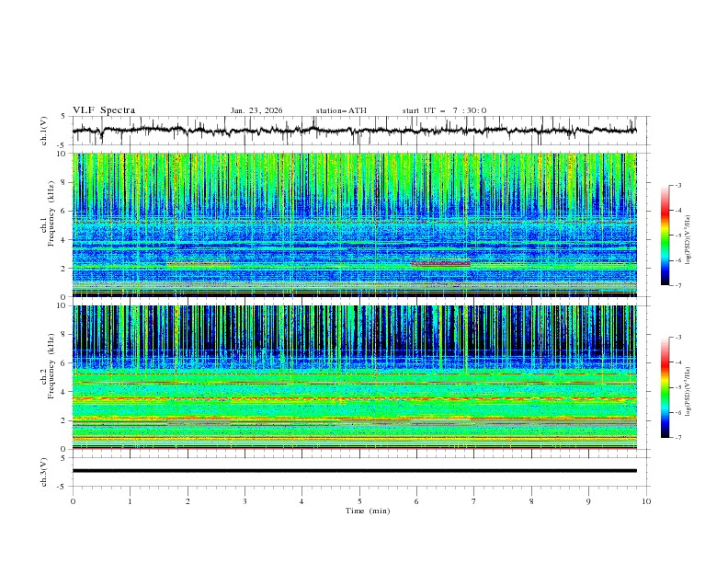The height and width of the screenshot is (563, 728).
Task: Click the ch.2 spectrogram color bar
Action: (665, 387)
